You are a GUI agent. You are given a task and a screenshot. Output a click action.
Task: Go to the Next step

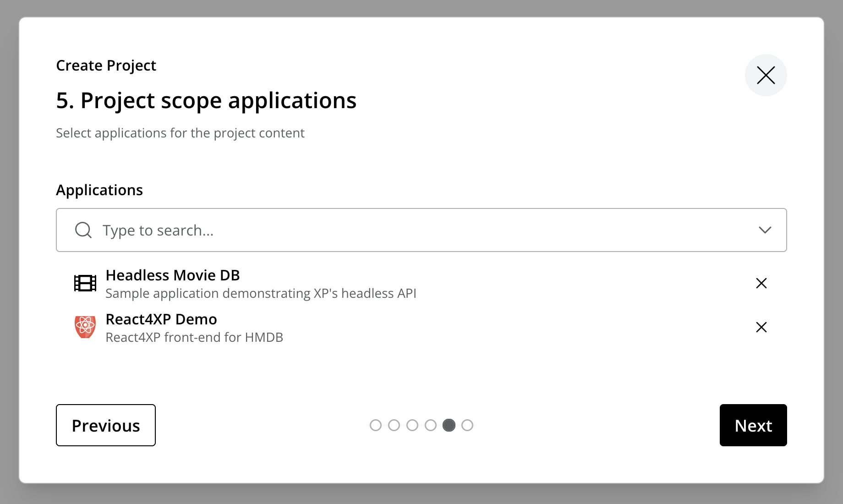coord(753,425)
